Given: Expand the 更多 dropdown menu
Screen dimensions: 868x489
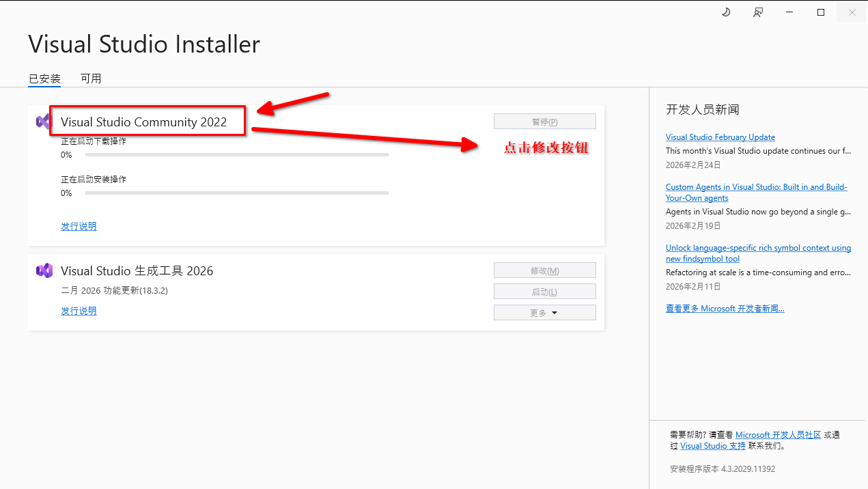Looking at the screenshot, I should tap(544, 313).
